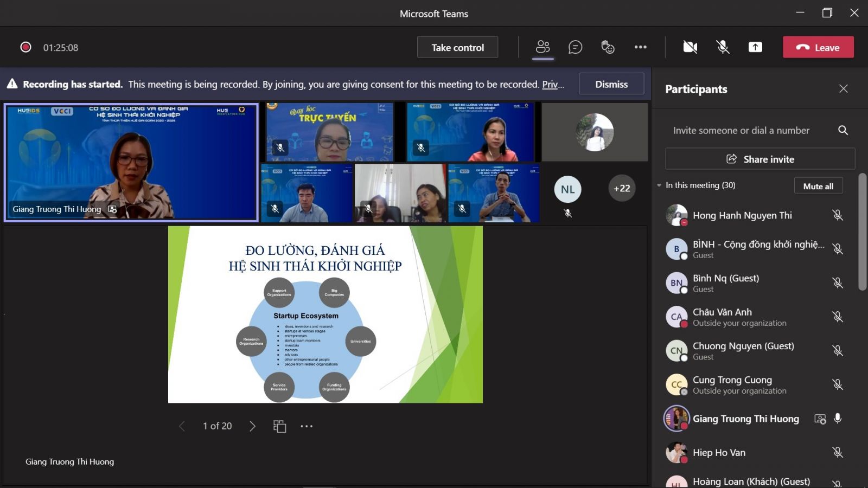Open the conversation chat icon
The image size is (868, 488).
click(575, 47)
